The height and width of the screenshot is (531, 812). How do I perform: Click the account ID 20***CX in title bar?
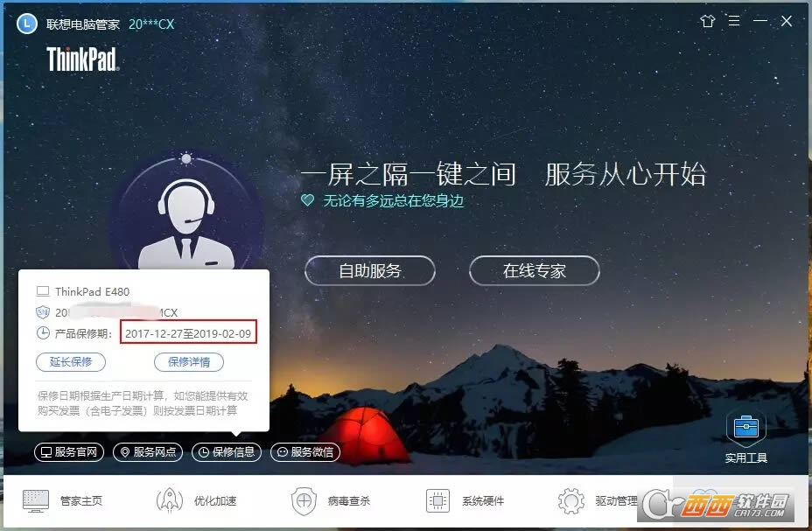pyautogui.click(x=151, y=24)
